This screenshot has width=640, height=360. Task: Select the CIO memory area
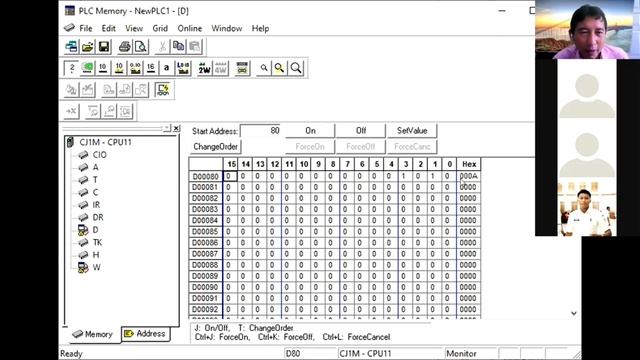[100, 155]
